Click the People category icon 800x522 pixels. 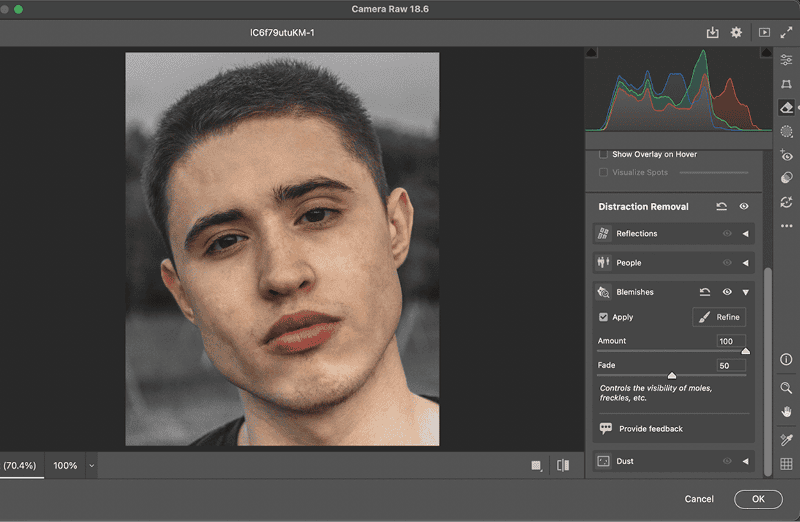click(x=604, y=263)
